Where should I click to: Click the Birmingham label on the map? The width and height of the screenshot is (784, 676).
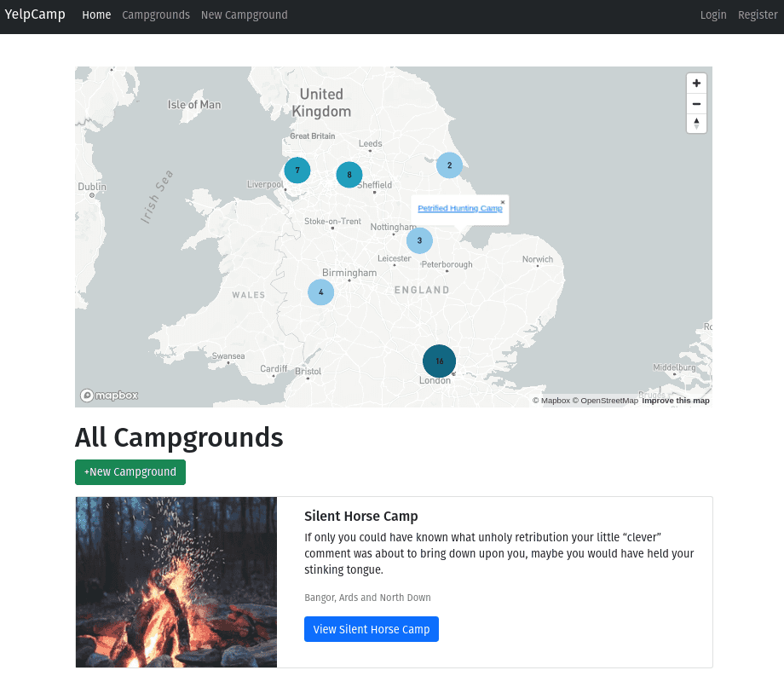click(349, 273)
